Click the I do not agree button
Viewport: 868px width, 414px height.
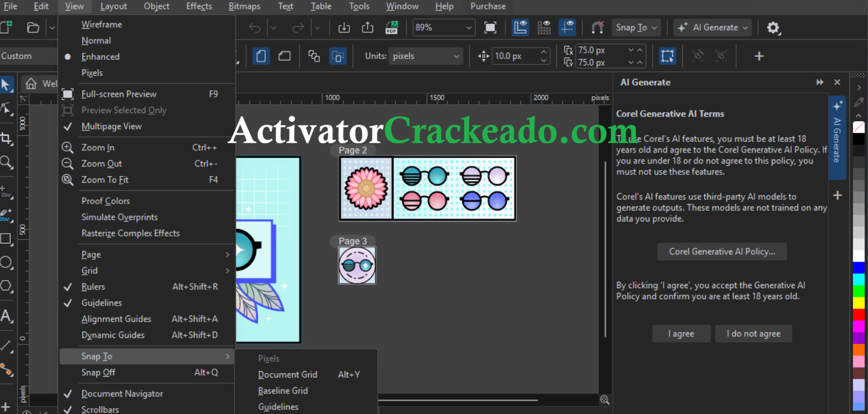pos(753,333)
